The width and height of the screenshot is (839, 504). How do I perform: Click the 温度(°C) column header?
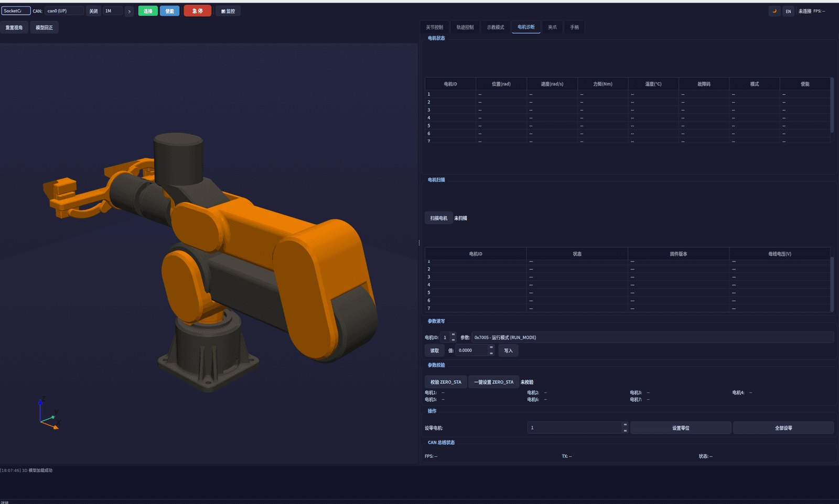653,84
